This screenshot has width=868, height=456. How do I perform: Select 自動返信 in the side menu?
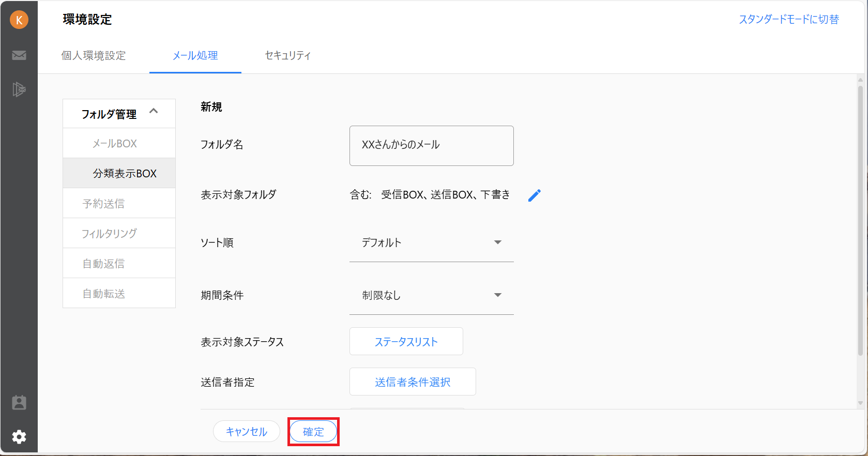119,263
